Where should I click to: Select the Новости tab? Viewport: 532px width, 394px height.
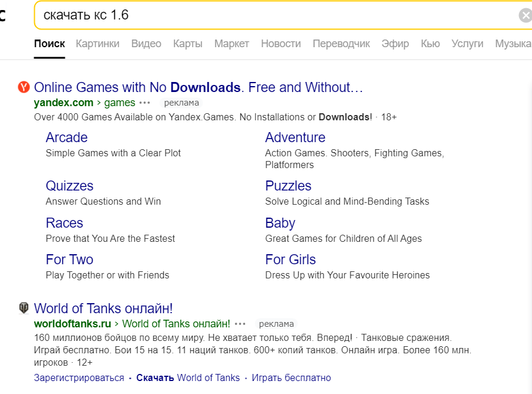[x=281, y=44]
